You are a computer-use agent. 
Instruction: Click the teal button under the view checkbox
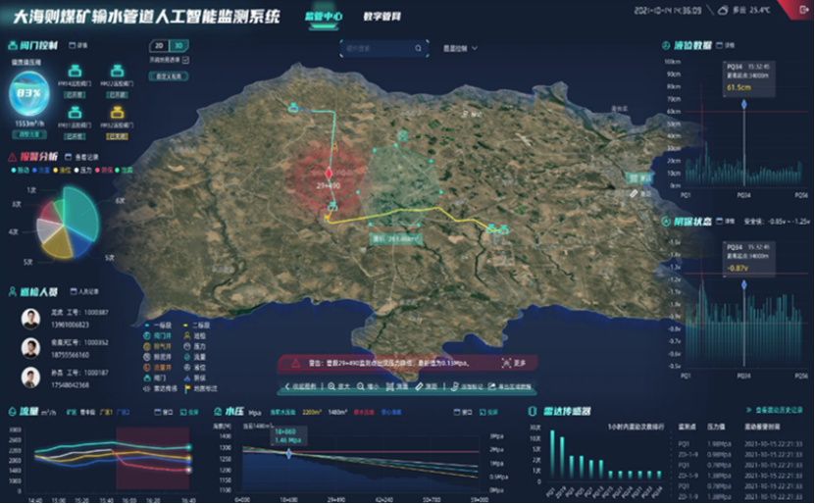169,76
